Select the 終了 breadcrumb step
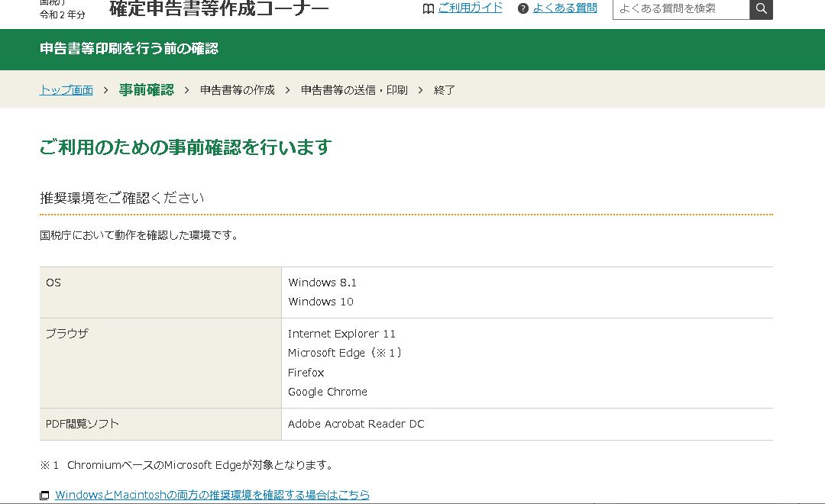 tap(444, 90)
